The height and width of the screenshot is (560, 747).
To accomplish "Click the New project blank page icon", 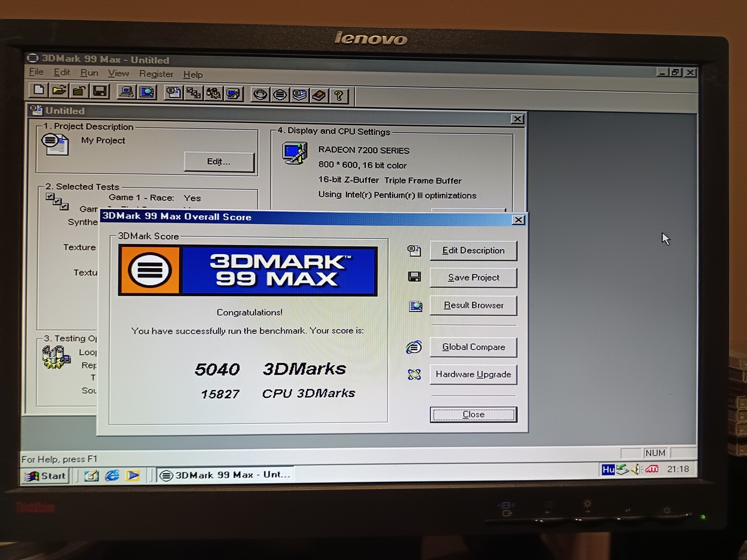I will 38,91.
